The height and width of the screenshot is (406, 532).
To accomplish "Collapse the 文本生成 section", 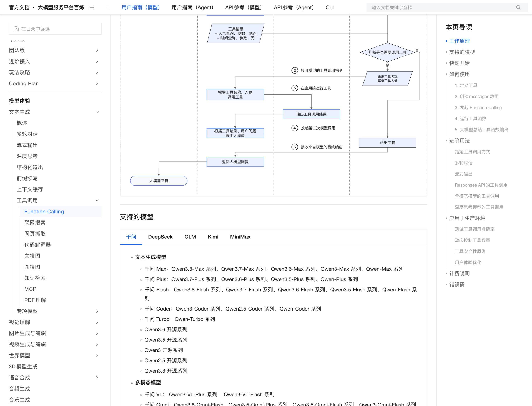I will [97, 112].
